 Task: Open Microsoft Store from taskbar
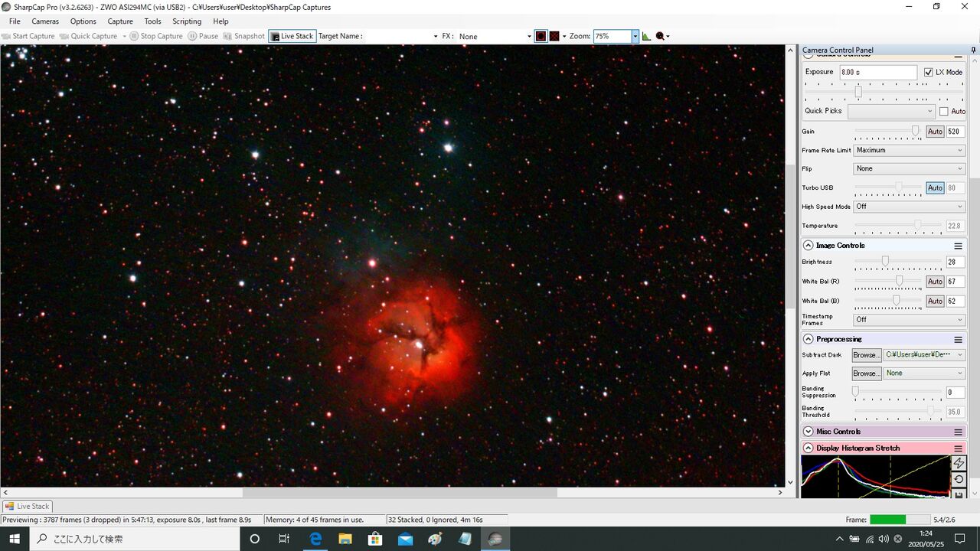[375, 539]
